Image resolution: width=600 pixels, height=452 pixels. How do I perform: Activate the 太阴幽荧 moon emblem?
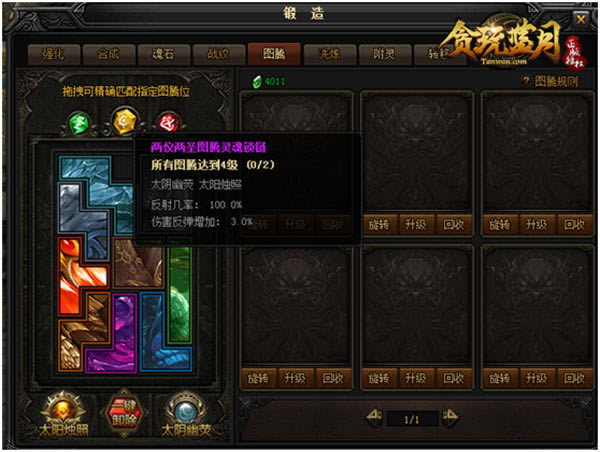click(186, 414)
